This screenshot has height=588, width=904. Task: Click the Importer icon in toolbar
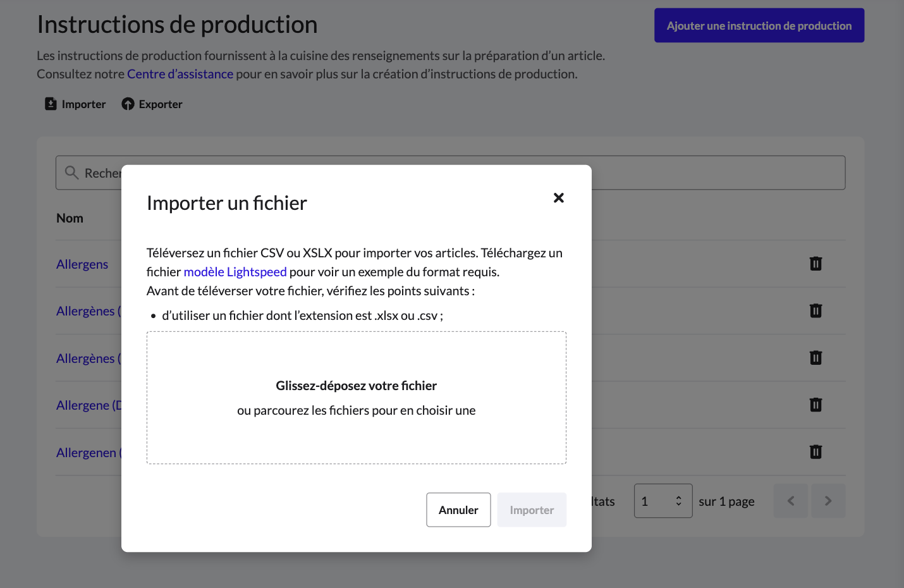point(51,104)
